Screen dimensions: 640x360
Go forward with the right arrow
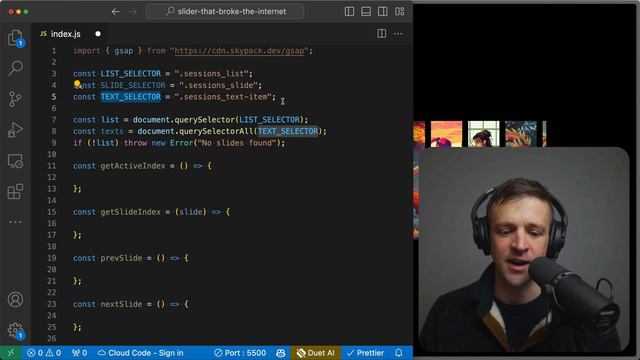[132, 11]
